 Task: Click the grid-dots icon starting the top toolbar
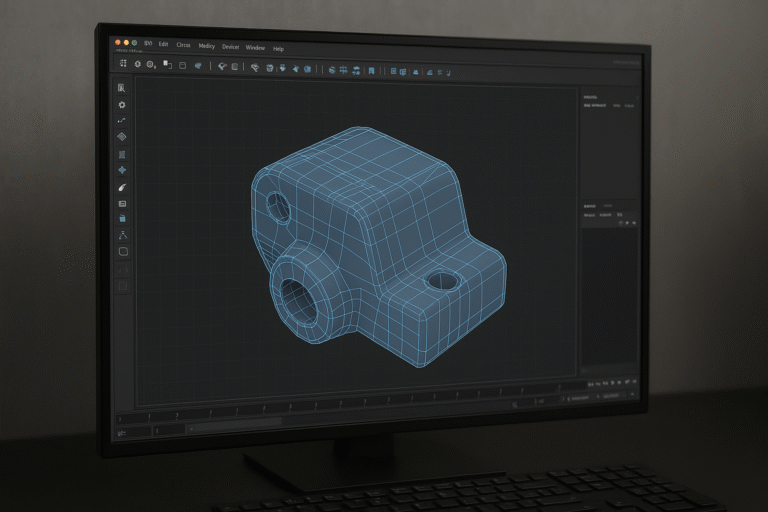pos(123,63)
